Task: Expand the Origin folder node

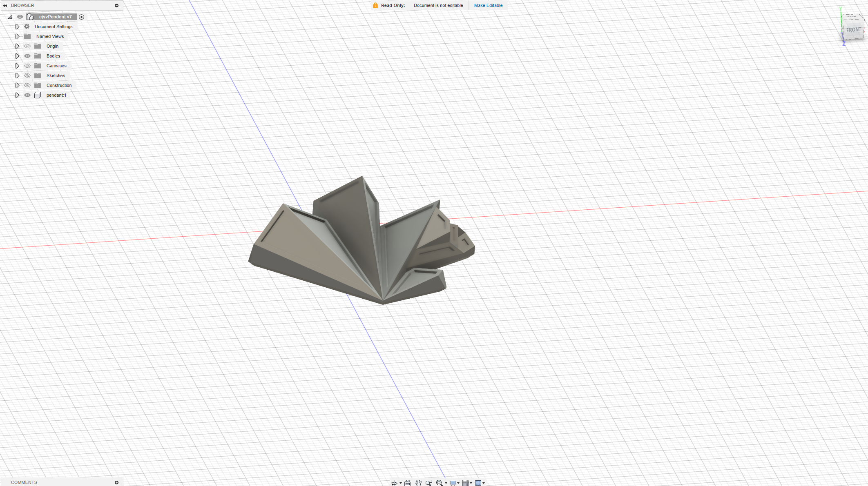Action: click(17, 46)
